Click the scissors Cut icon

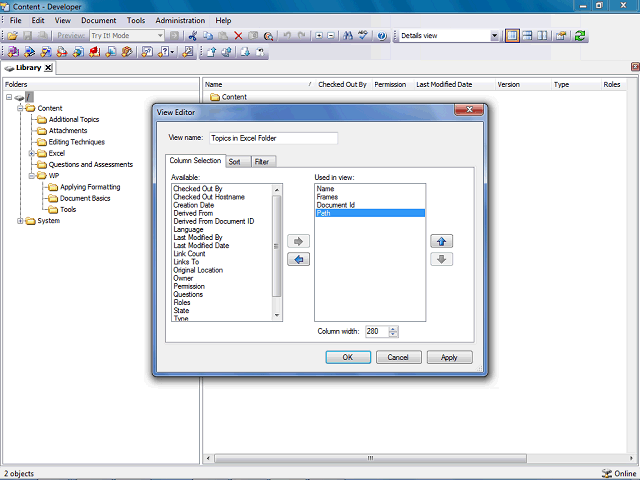point(193,36)
